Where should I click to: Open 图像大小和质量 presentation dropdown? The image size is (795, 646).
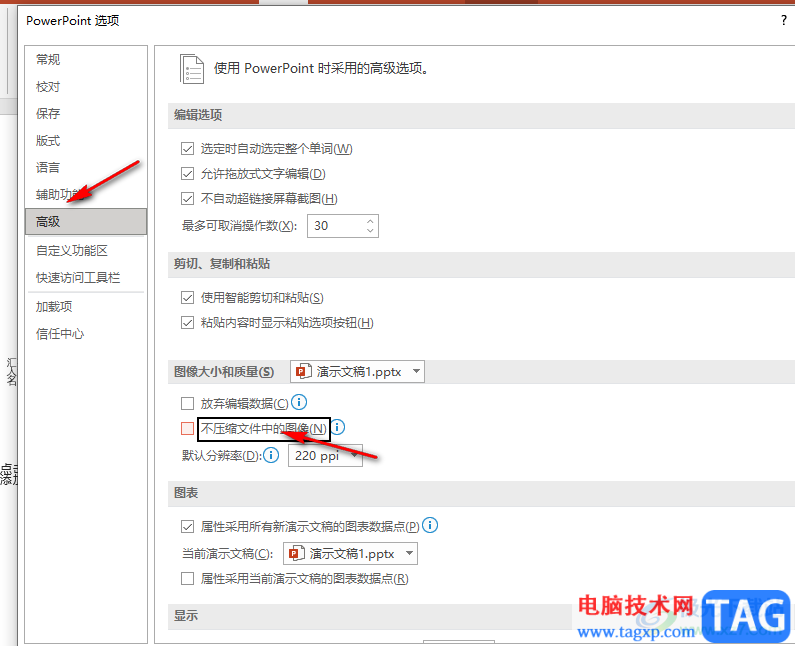click(357, 372)
